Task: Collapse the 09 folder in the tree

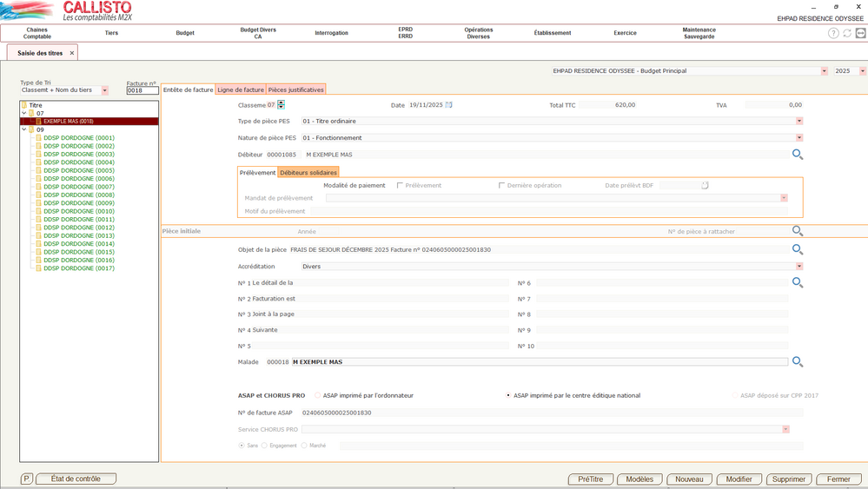Action: coord(24,130)
